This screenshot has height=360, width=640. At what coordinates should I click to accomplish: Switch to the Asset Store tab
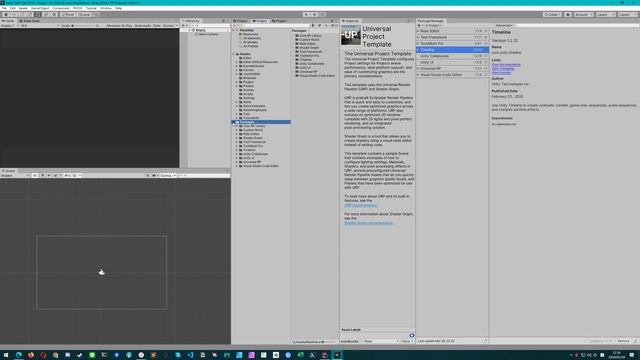pos(30,21)
